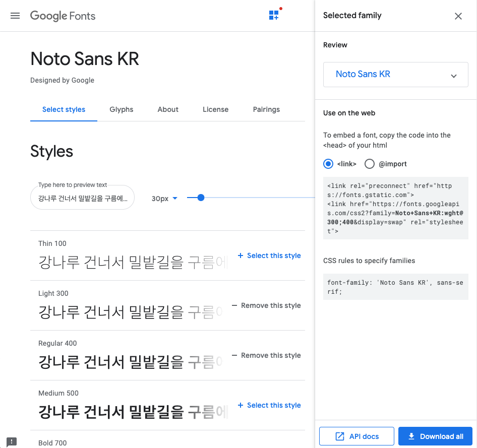
Task: Click the Light 300 preview text
Action: coord(131,312)
